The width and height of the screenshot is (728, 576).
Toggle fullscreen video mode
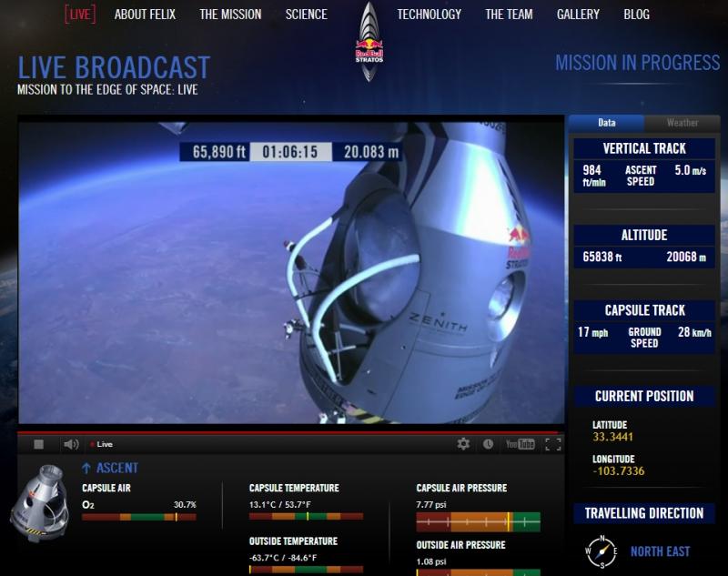click(x=552, y=444)
